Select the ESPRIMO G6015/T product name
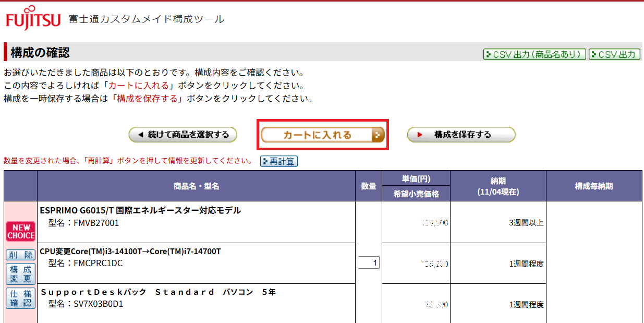 (140, 211)
